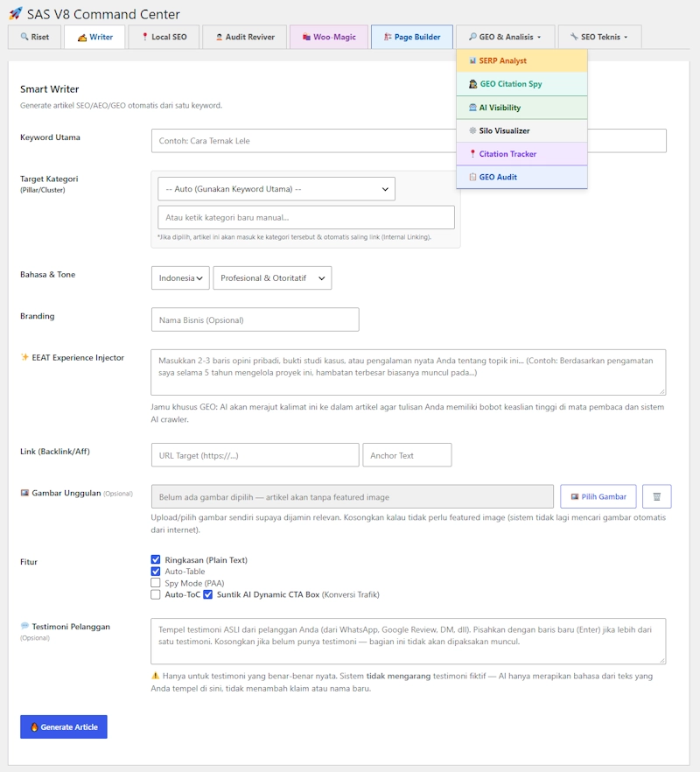Click the Smart Writer heading

49,89
